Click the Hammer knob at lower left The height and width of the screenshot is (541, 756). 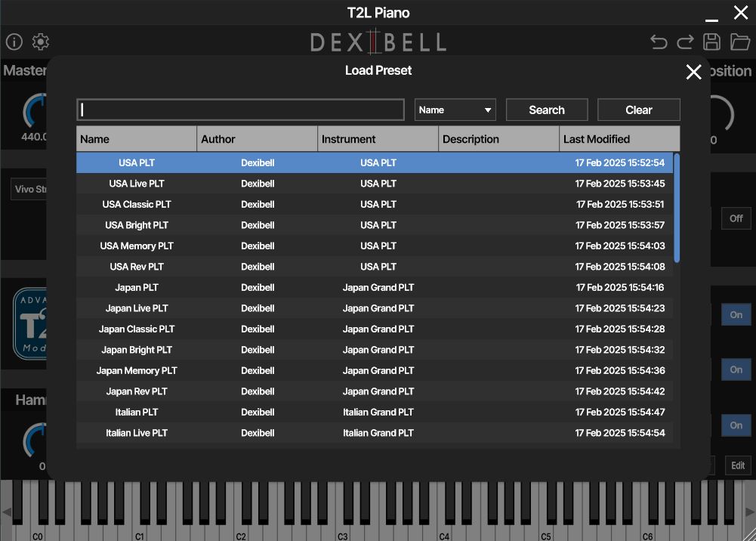point(35,440)
